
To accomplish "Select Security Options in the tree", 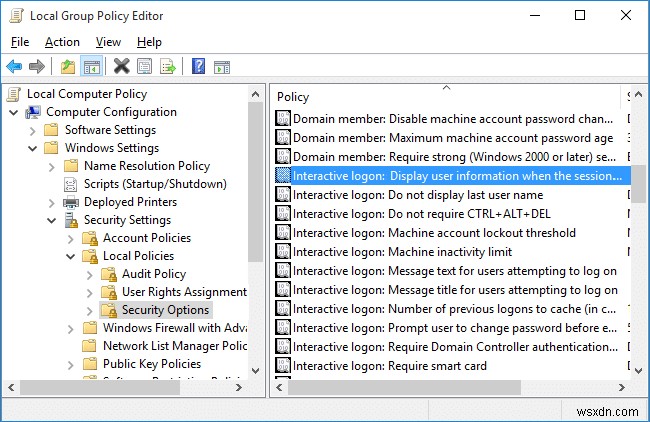I will click(x=166, y=310).
